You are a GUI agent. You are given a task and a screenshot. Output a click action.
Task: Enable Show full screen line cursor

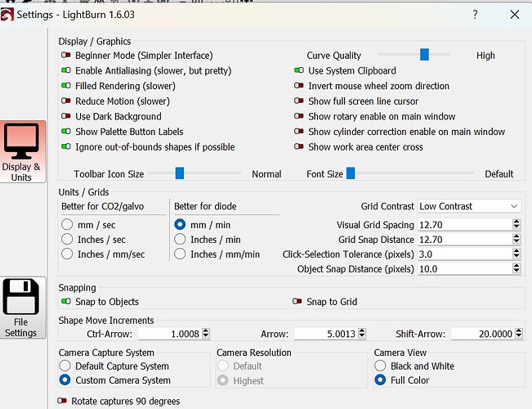pos(299,101)
